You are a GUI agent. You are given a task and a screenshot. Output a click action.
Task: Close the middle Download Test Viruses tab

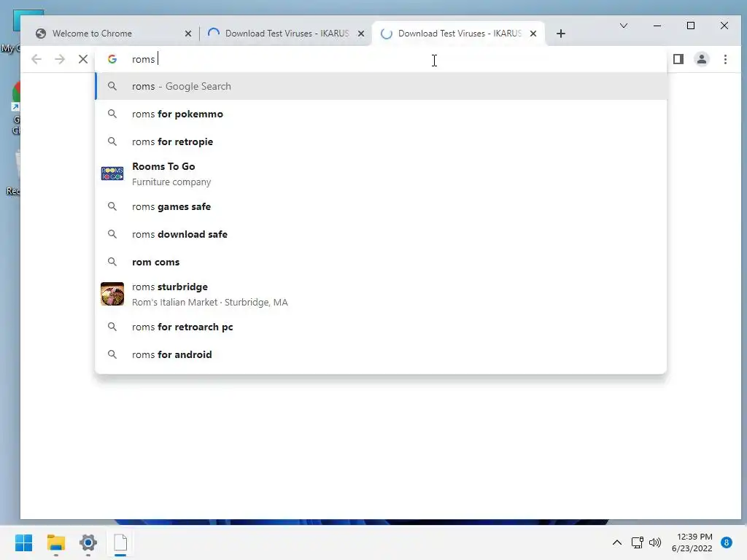point(361,34)
